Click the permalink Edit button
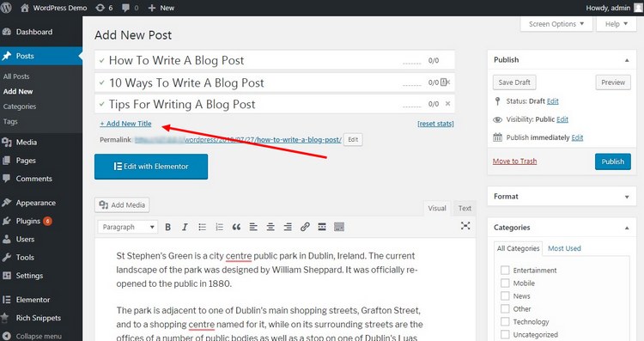Image resolution: width=644 pixels, height=341 pixels. point(353,140)
